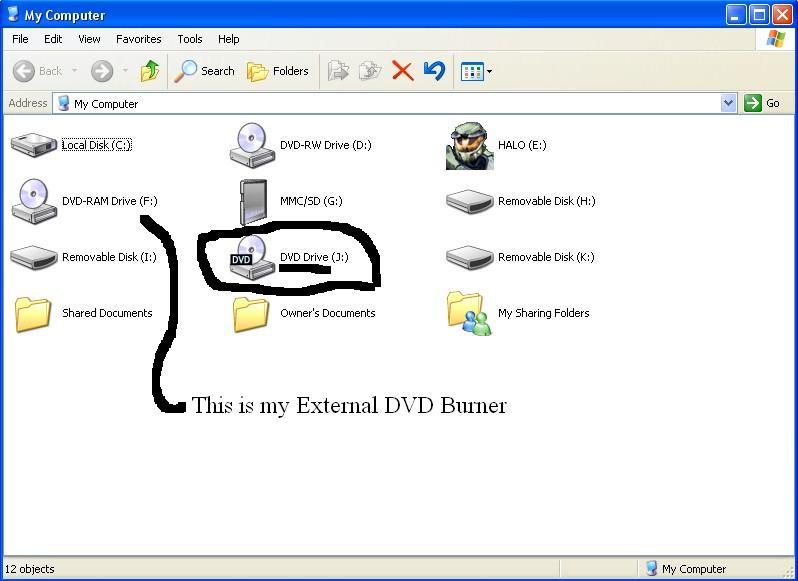Select the My Sharing Folders icon
Screen dimensions: 798x581
click(470, 313)
